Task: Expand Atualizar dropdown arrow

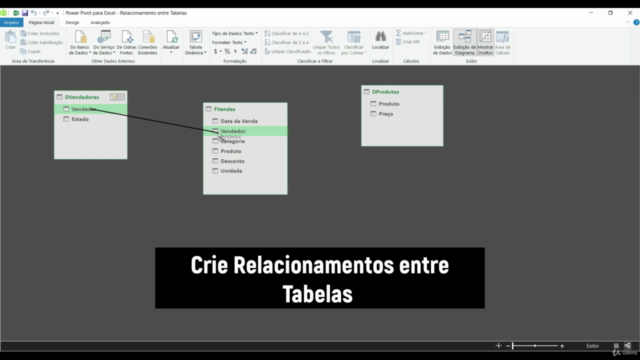Action: 171,53
